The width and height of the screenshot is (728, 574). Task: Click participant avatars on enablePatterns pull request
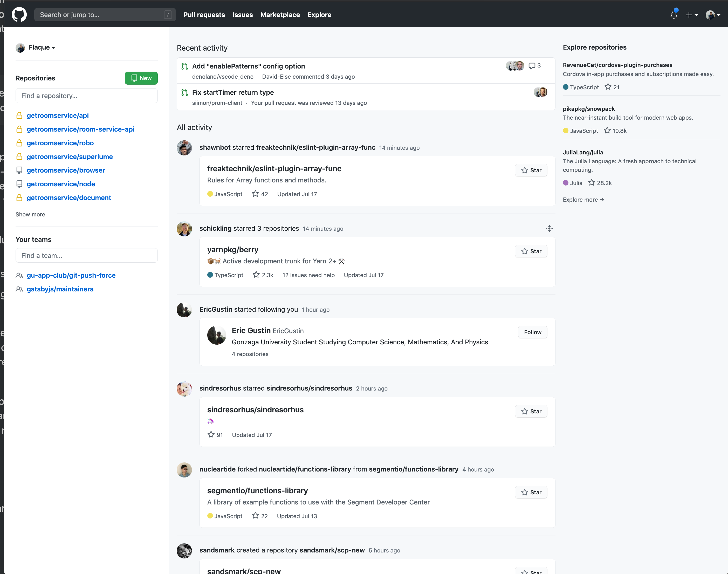click(515, 66)
